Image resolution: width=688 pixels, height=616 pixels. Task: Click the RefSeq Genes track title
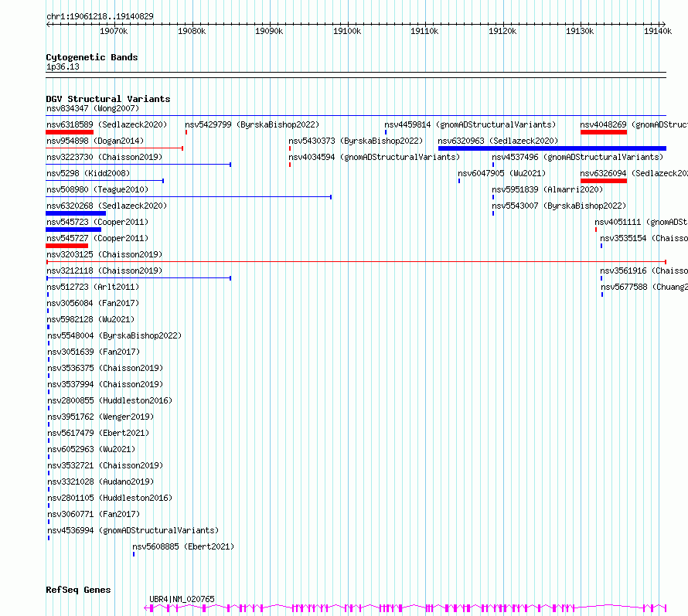coord(78,590)
